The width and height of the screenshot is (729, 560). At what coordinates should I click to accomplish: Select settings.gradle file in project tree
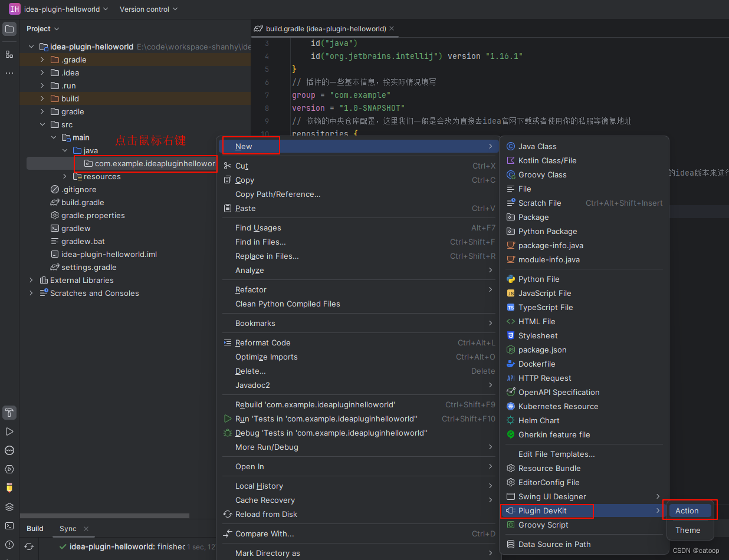pyautogui.click(x=88, y=267)
